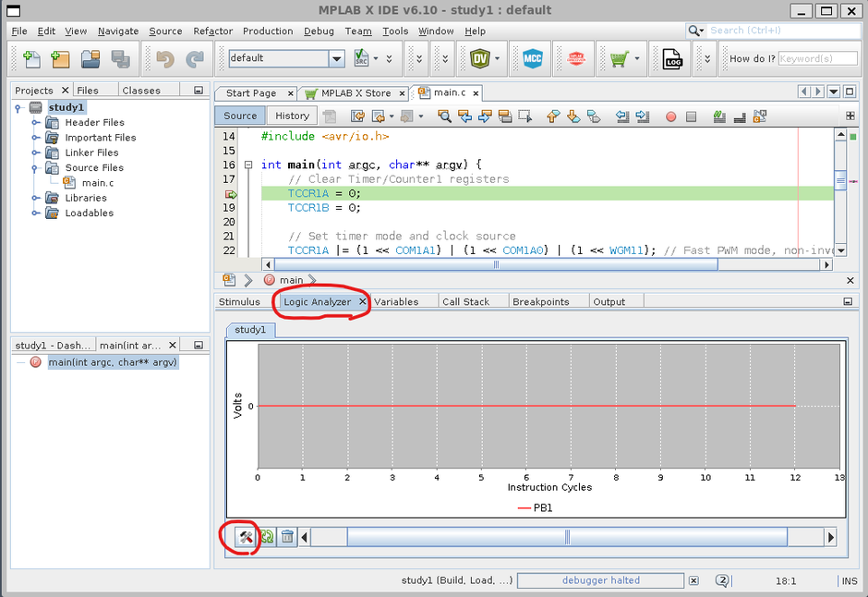This screenshot has height=597, width=868.
Task: Open the LOG file icon in toolbar
Action: pos(671,58)
